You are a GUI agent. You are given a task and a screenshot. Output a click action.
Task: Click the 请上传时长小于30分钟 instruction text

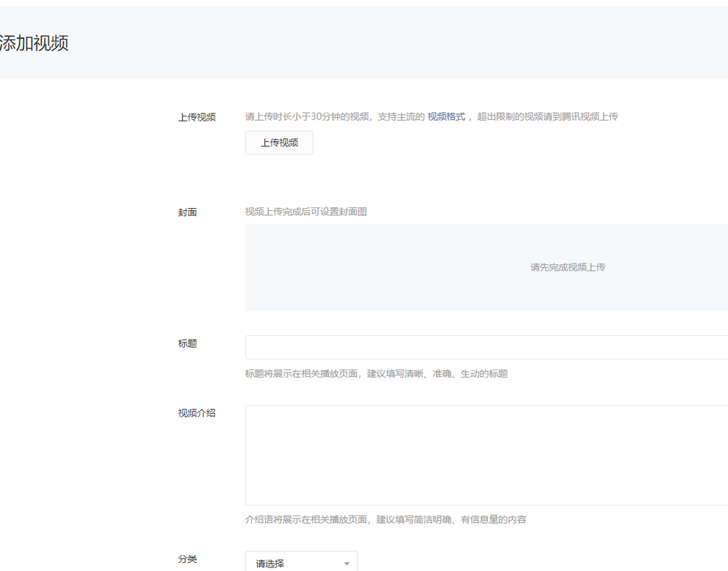click(x=431, y=117)
